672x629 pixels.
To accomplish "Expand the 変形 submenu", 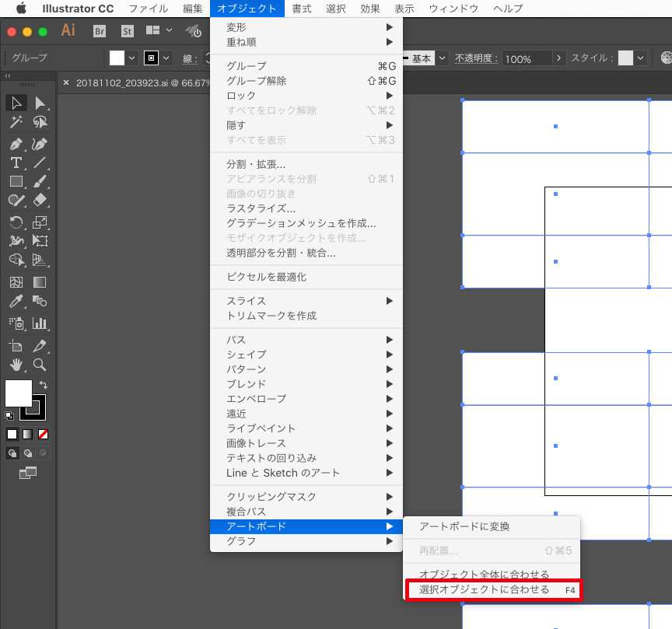I will tap(306, 27).
